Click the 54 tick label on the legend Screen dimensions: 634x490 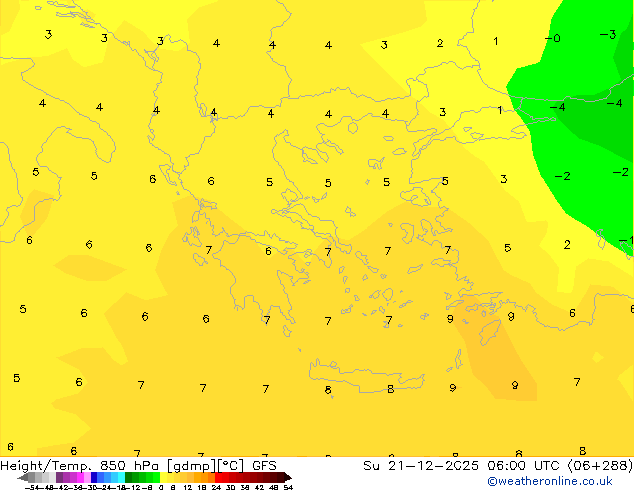pyautogui.click(x=289, y=488)
